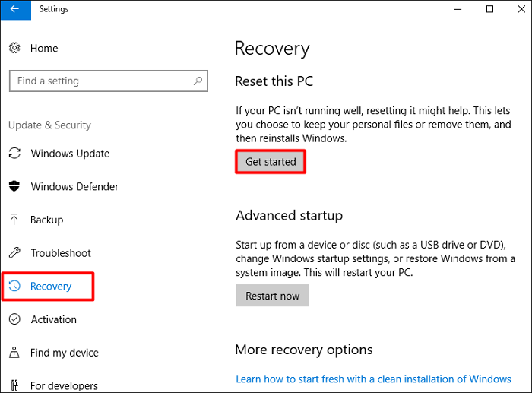This screenshot has width=532, height=393.
Task: Open the Windows Update settings page
Action: coord(70,154)
